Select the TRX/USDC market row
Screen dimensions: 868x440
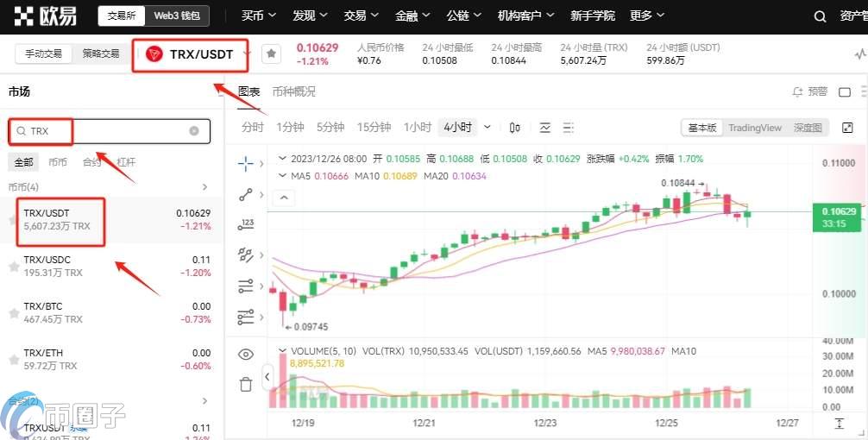110,267
